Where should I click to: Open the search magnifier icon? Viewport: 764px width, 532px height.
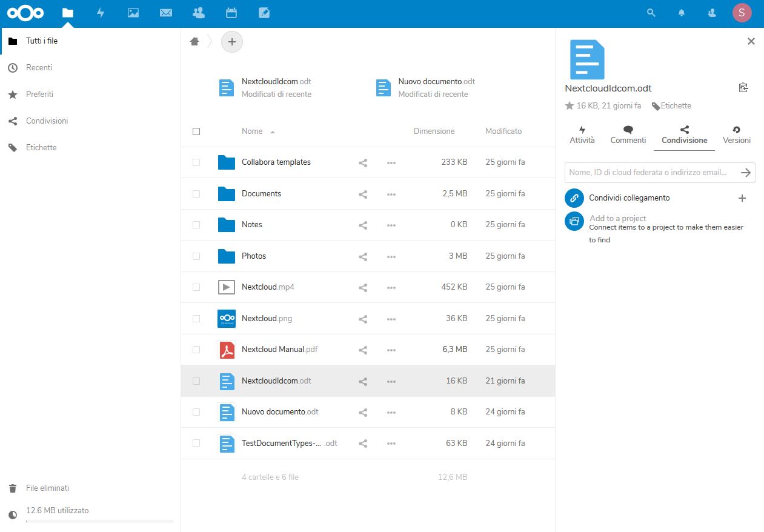pos(651,13)
